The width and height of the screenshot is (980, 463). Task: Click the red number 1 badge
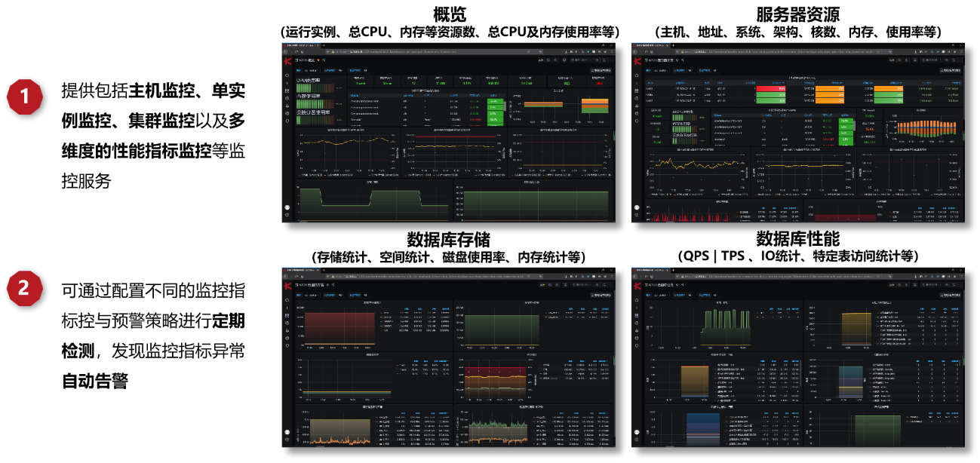tap(24, 97)
